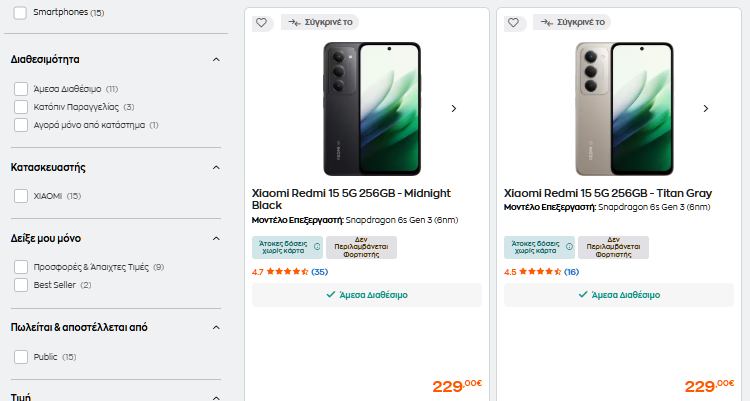
Task: Click info icon on Midnight Black installments badge
Action: 317,247
